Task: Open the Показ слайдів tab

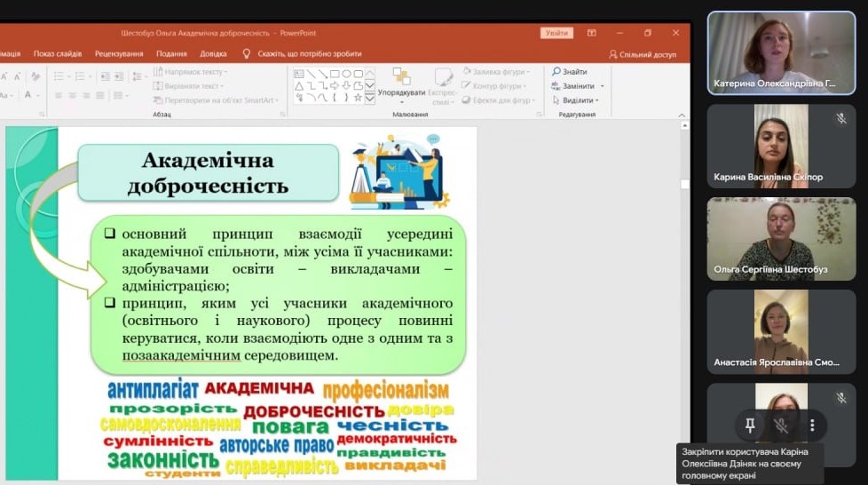Action: pyautogui.click(x=58, y=53)
